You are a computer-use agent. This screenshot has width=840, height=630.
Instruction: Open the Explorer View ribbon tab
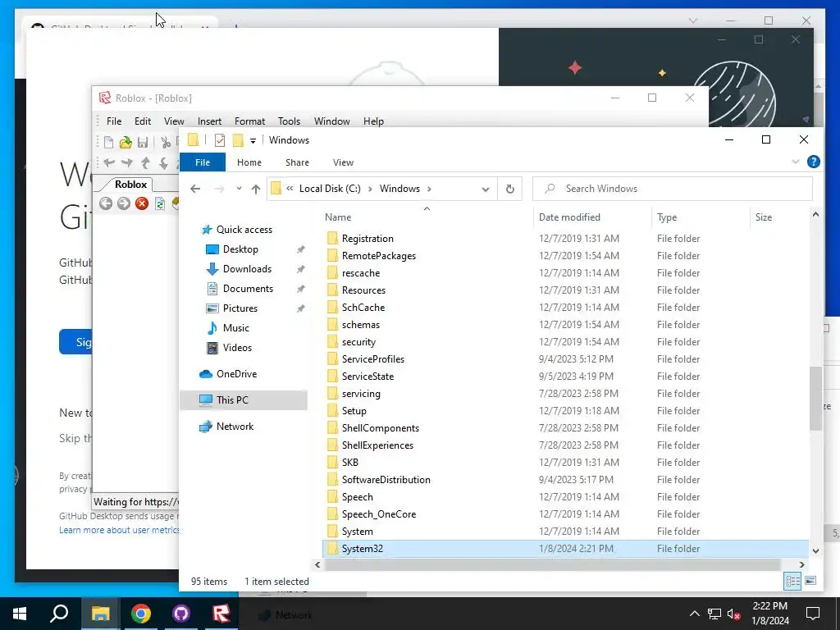pyautogui.click(x=343, y=162)
